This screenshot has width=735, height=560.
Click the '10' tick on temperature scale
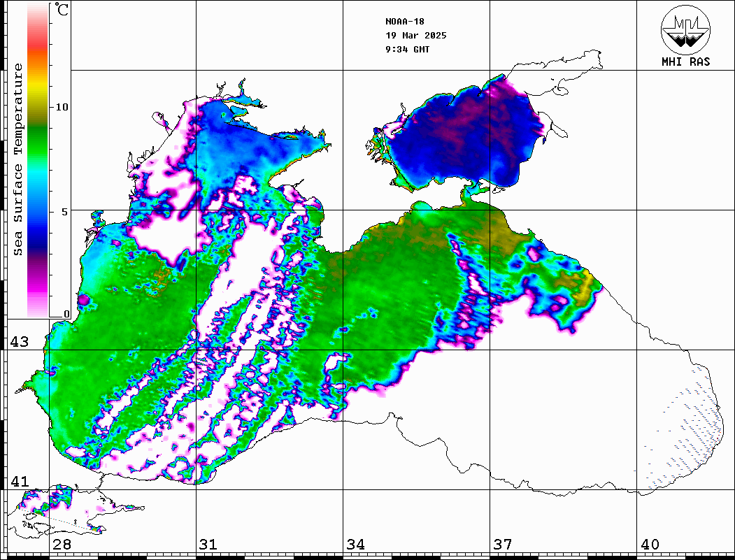pos(62,107)
